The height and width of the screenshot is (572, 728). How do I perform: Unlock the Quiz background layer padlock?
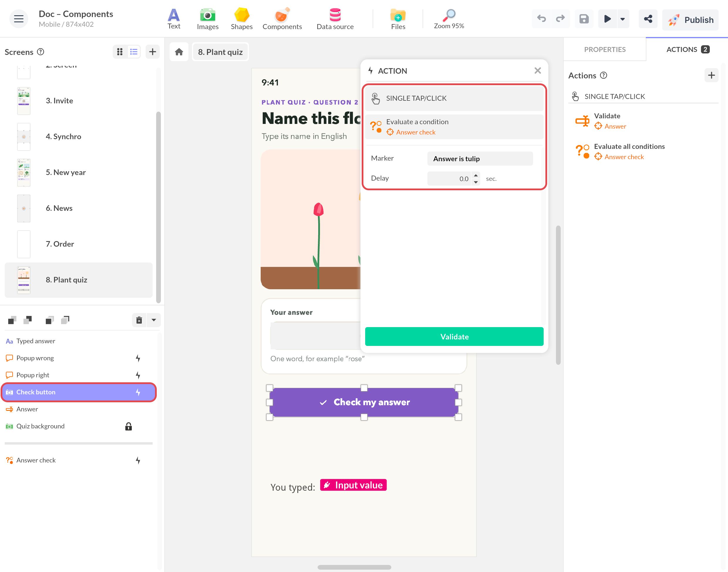(x=129, y=426)
